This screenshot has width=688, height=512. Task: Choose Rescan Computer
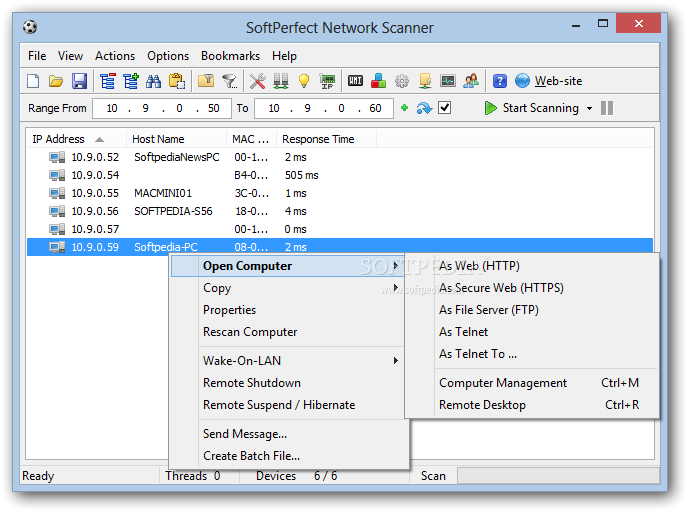click(287, 332)
